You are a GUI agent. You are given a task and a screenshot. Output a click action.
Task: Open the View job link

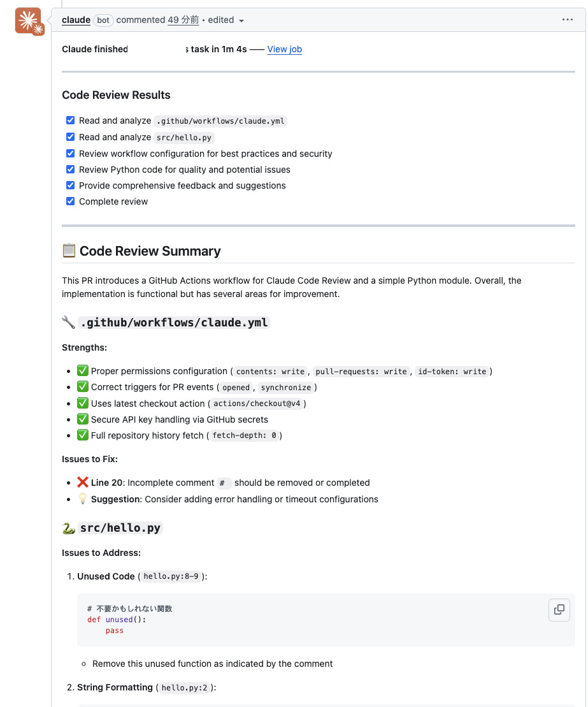284,49
